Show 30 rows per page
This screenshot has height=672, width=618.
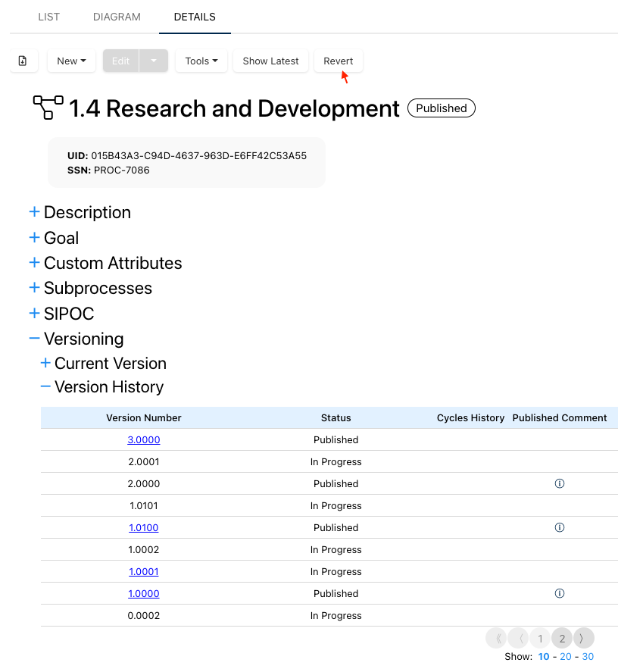click(588, 657)
